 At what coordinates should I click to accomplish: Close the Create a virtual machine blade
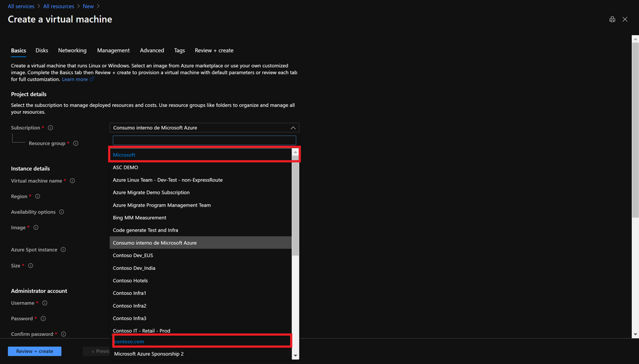click(625, 19)
